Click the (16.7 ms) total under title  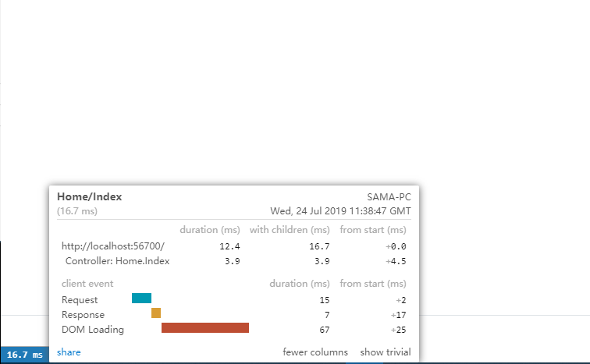77,211
